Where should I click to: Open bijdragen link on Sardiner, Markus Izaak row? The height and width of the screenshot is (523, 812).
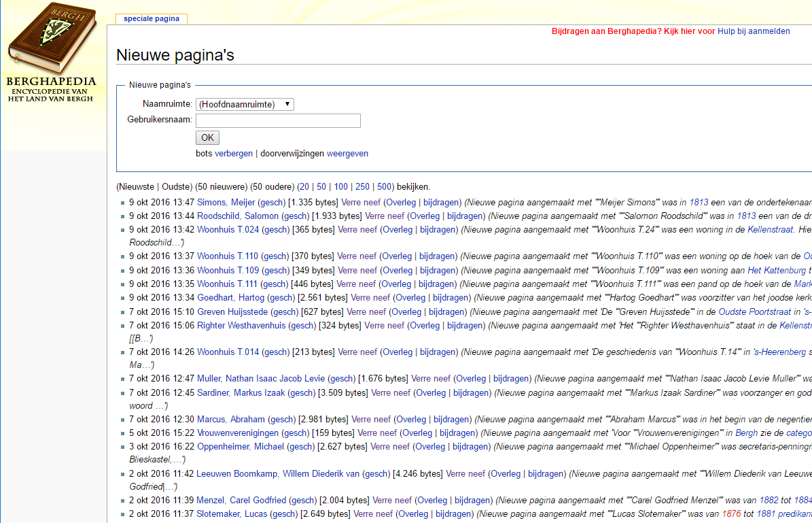tap(471, 393)
